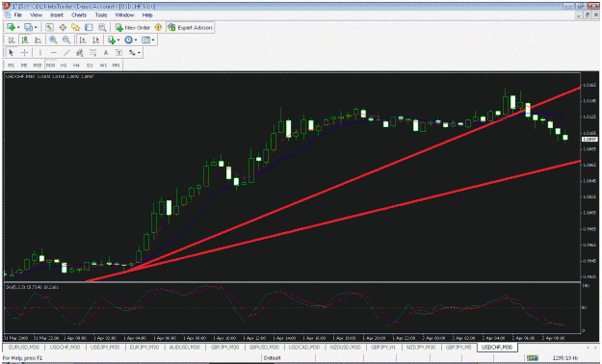The height and width of the screenshot is (364, 602).
Task: Launch MetaEditor via the yellow diamond icon
Action: click(158, 27)
